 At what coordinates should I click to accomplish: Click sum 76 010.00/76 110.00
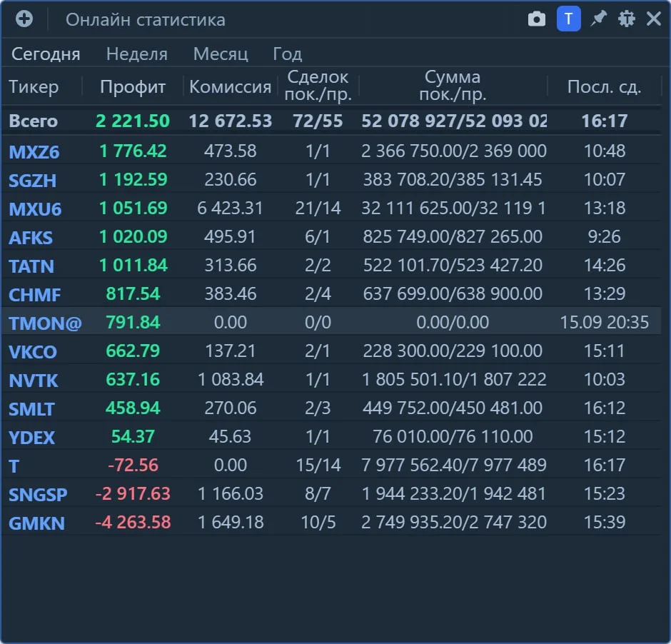(453, 436)
